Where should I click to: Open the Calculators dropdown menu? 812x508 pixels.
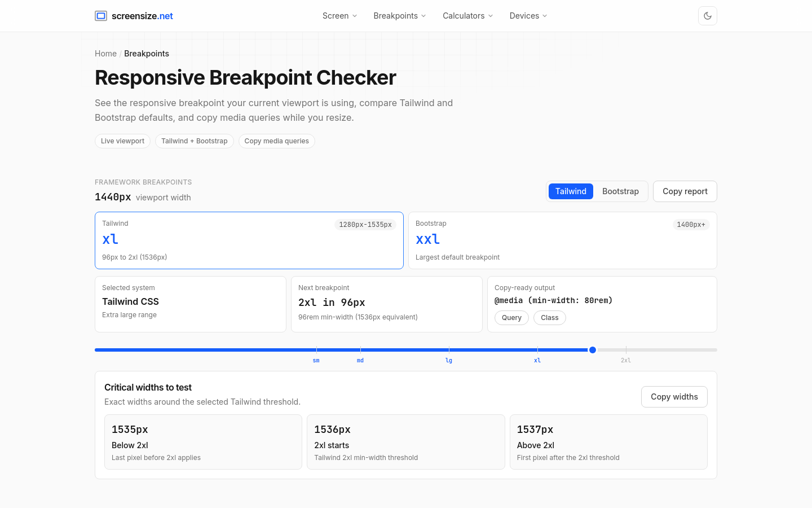467,16
